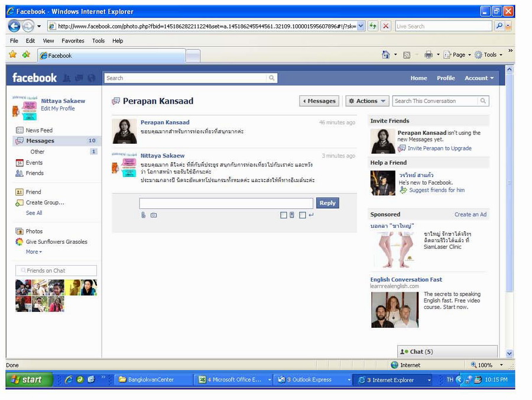Click the scrollbar down arrow

[510, 353]
